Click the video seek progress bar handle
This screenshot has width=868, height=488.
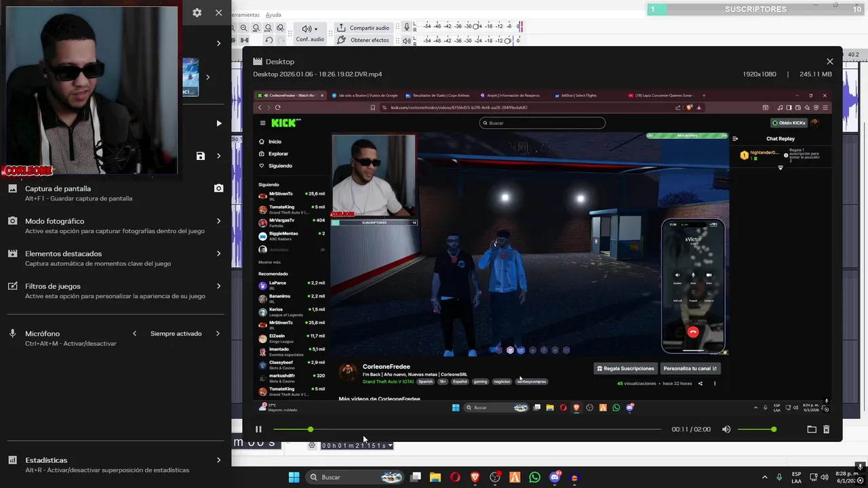[311, 429]
